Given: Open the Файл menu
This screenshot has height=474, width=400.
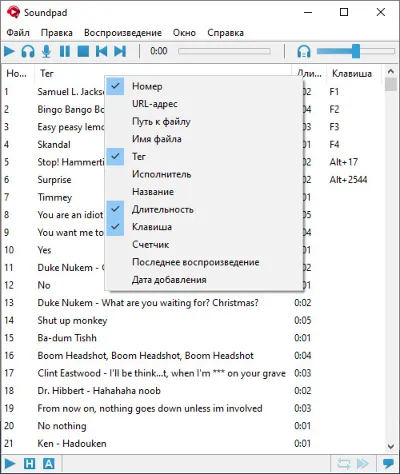Looking at the screenshot, I should (x=18, y=33).
